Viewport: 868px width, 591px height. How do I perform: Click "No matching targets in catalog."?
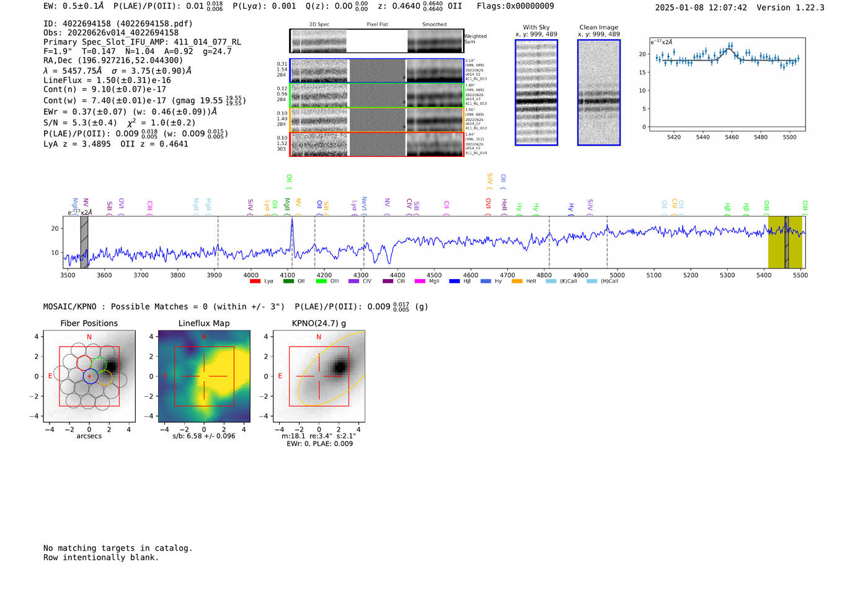pos(118,548)
